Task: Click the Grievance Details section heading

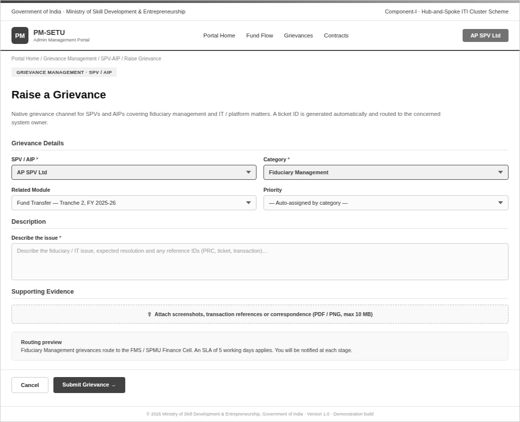Action: click(x=37, y=143)
